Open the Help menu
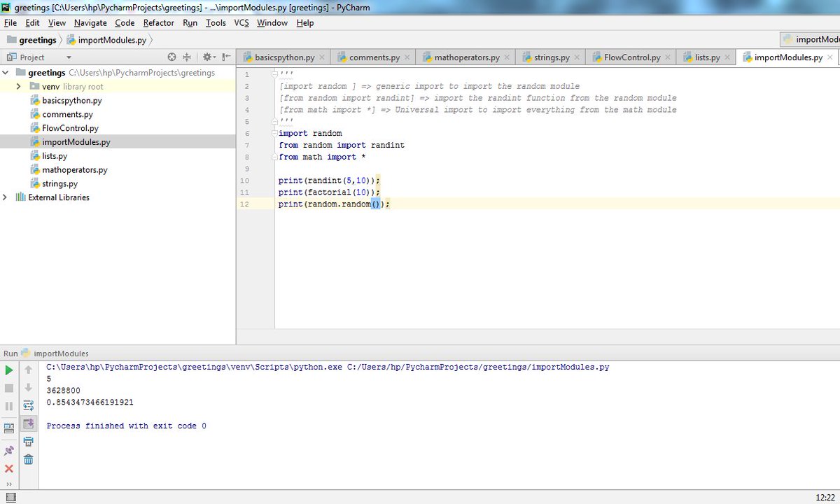840x504 pixels. (305, 23)
